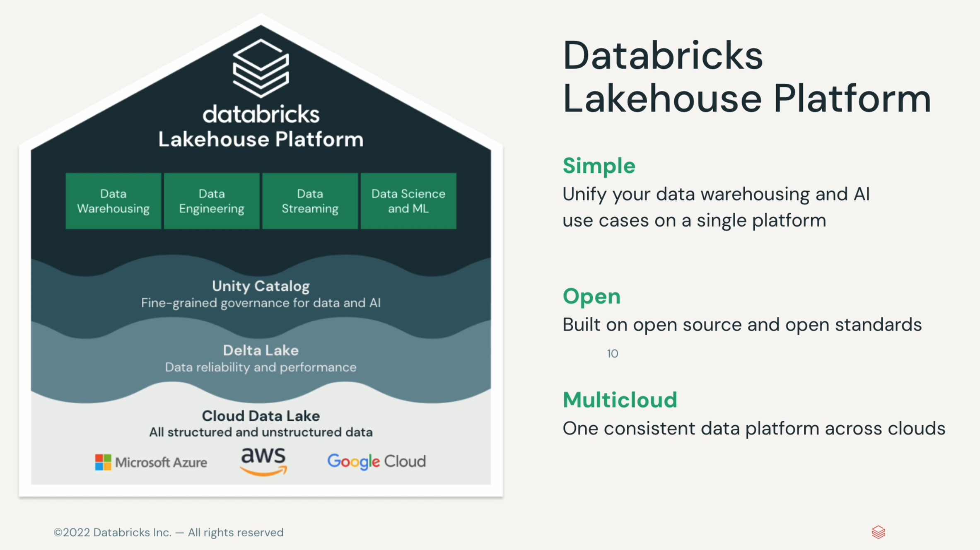
Task: Click the Cloud Data Lake heading
Action: [261, 416]
